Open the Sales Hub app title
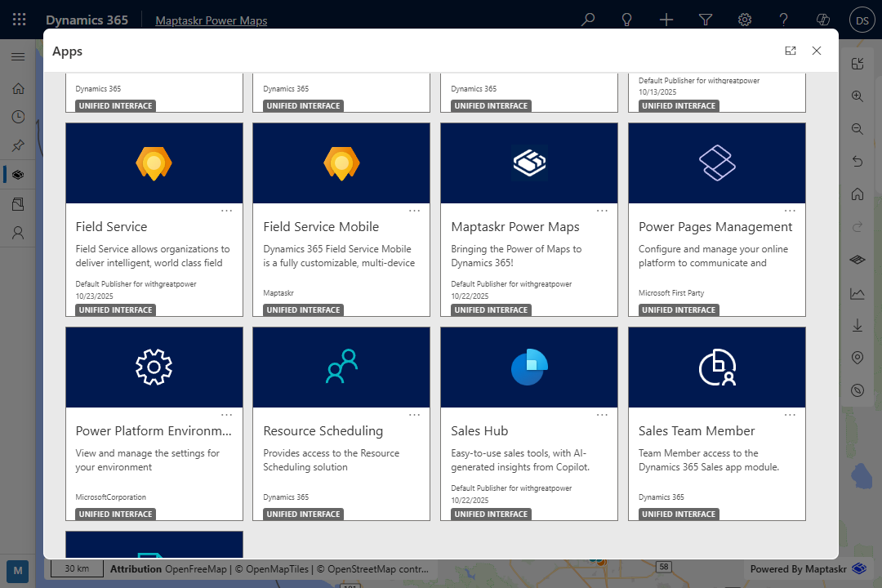882x588 pixels. (479, 431)
